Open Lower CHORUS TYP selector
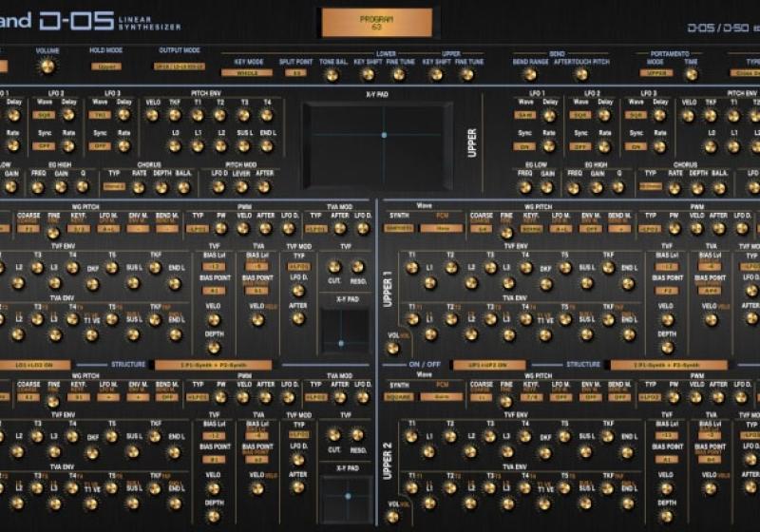 coord(114,186)
